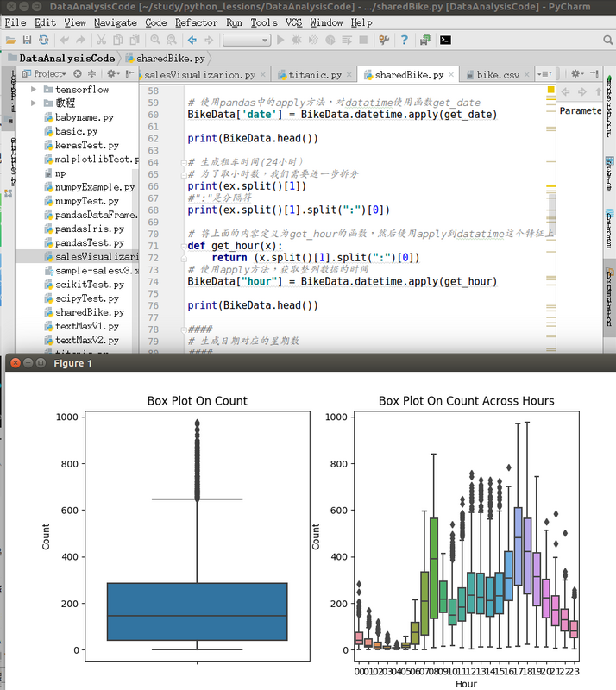Click the Run with Coverage icon

pos(313,40)
